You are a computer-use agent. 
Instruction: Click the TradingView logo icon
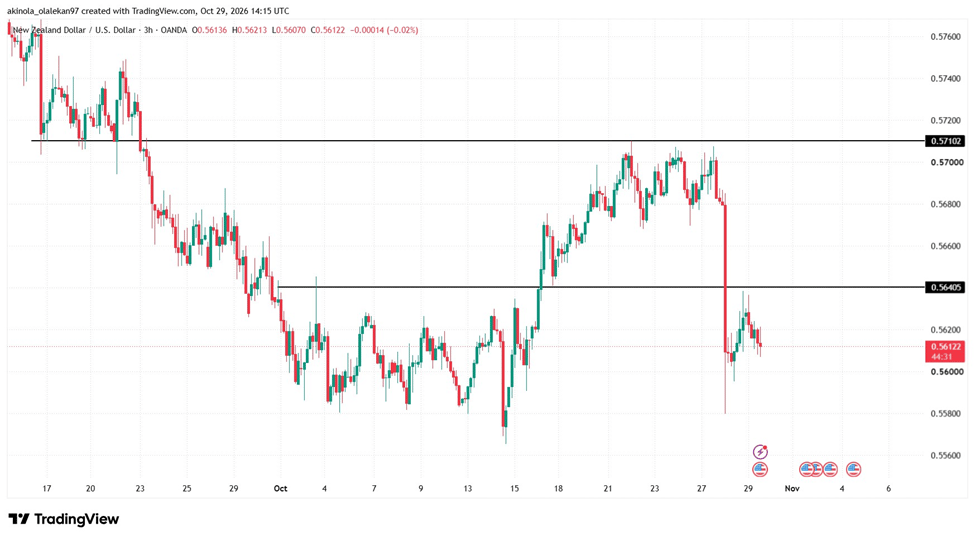19,519
